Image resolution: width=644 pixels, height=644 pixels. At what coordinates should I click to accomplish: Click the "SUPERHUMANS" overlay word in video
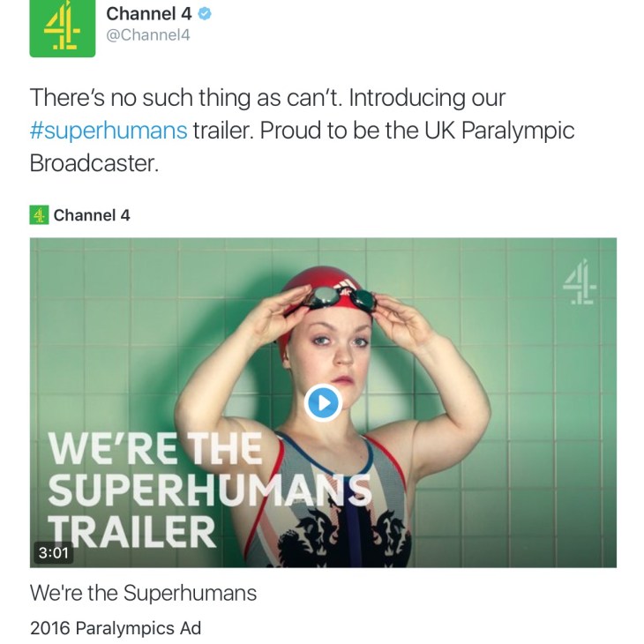pos(209,490)
